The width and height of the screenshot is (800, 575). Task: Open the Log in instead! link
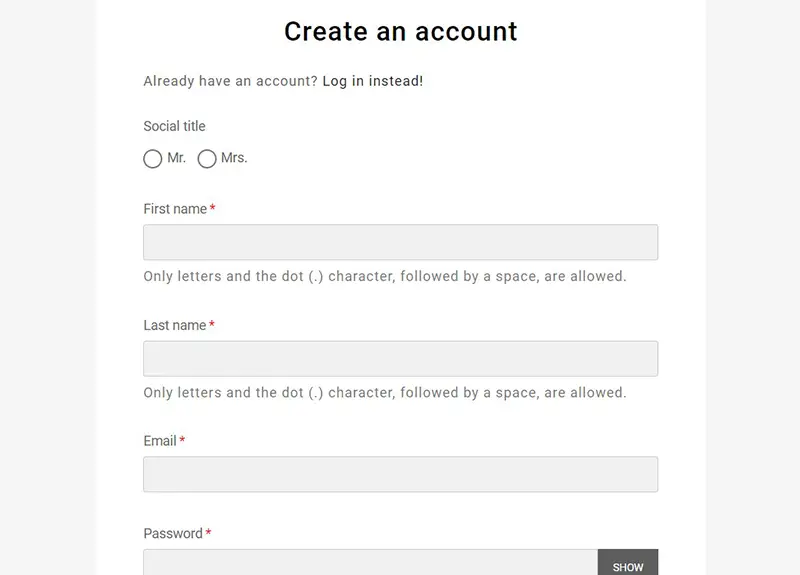372,81
